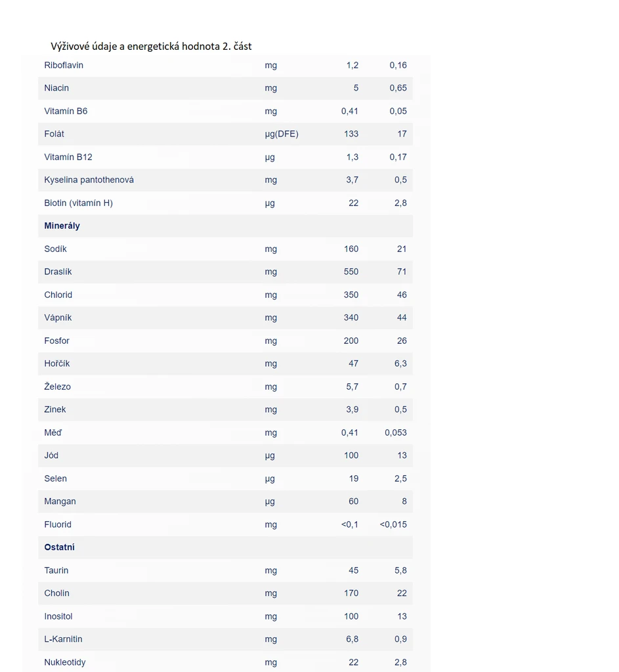The image size is (619, 672).
Task: Select the Vitamín B12 row label
Action: point(68,157)
